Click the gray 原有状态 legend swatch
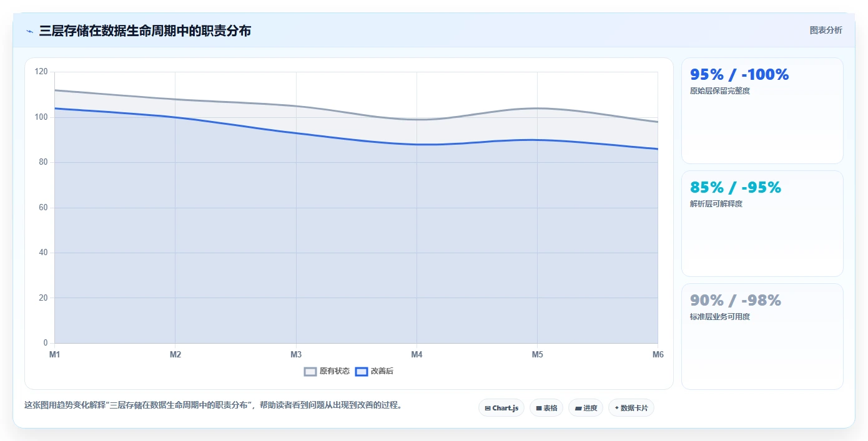 pyautogui.click(x=310, y=371)
